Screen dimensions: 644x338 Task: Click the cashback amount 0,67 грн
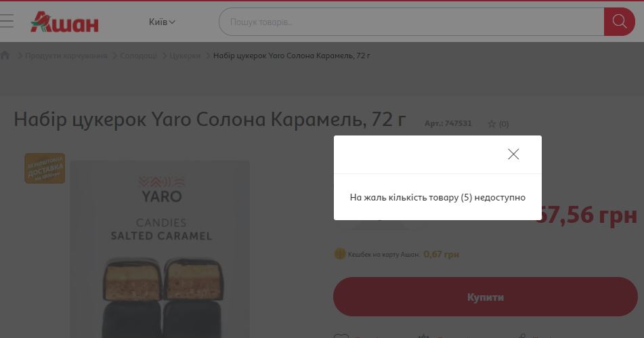[x=441, y=254]
